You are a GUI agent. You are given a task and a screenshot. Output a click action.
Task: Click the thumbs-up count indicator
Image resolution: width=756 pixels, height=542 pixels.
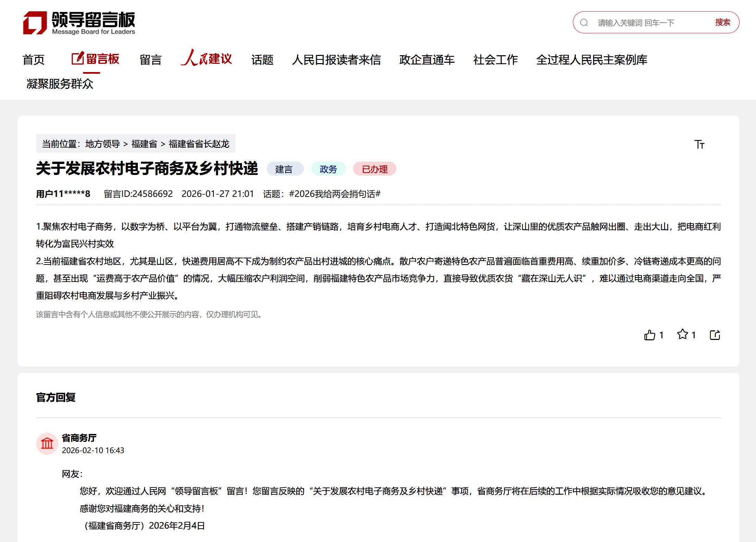click(x=661, y=335)
